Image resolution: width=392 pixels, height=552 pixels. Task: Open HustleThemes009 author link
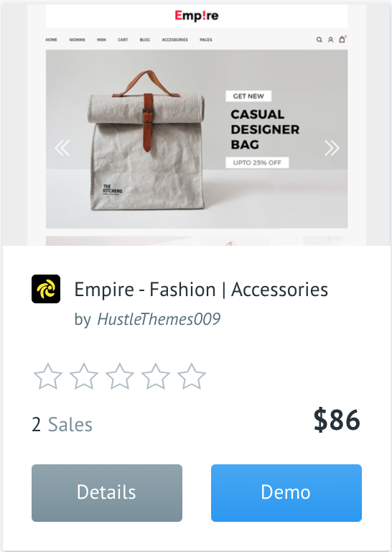(159, 319)
